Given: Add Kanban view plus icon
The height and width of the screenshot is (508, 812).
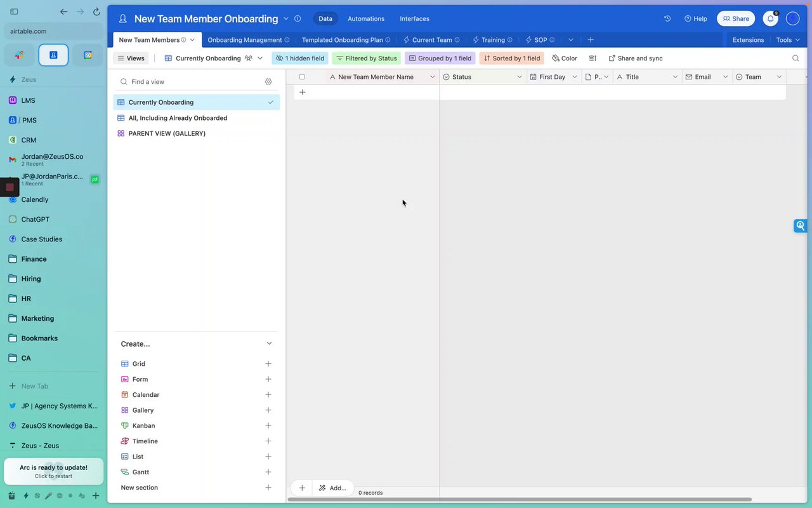Looking at the screenshot, I should 268,425.
